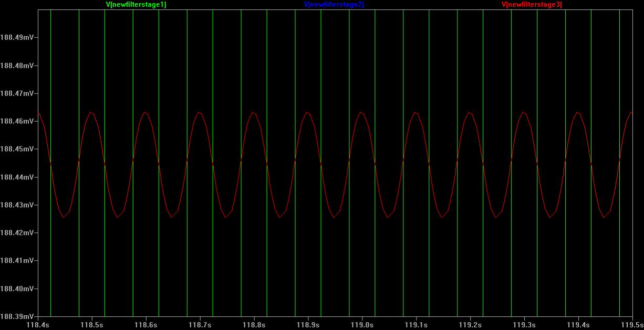
Task: Click the 188.41mV y-axis label
Action: (17, 261)
